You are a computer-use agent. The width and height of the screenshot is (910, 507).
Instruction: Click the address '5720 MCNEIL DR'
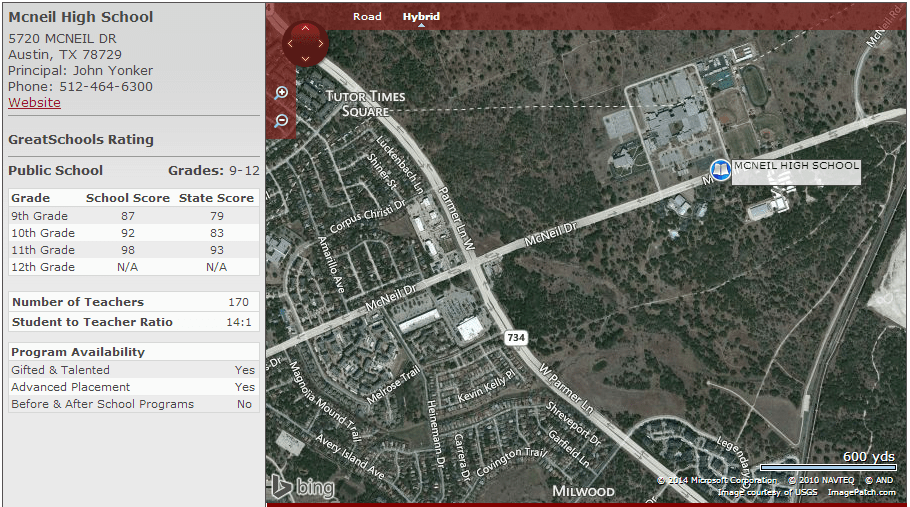point(62,38)
